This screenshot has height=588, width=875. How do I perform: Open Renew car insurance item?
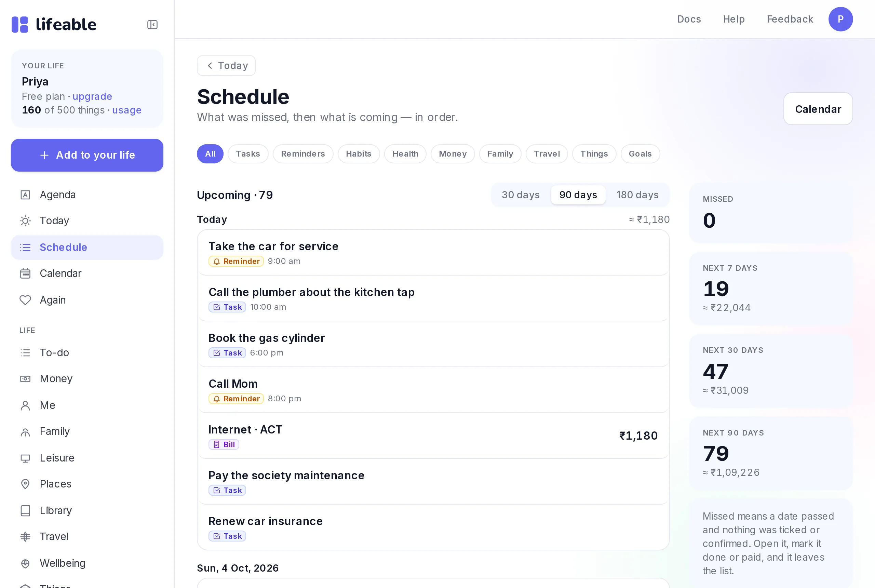[x=433, y=527]
